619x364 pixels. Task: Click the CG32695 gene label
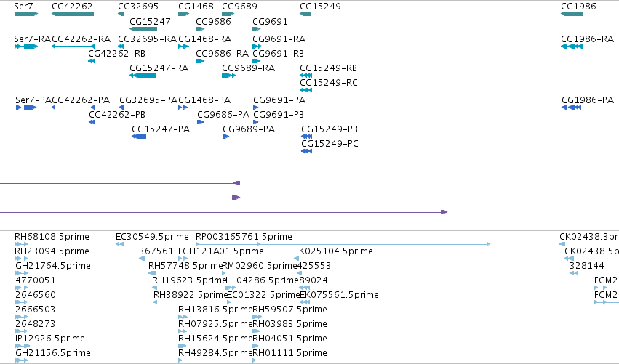(138, 7)
